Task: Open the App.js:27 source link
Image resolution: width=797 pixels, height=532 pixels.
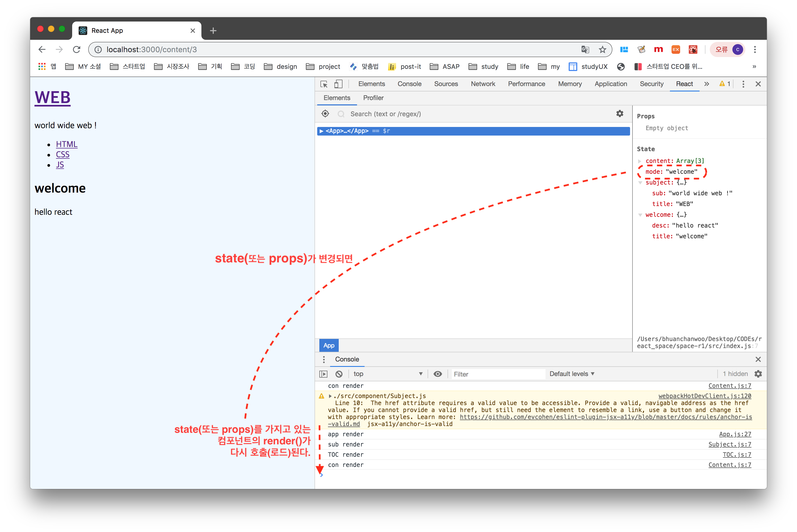Action: pos(735,434)
